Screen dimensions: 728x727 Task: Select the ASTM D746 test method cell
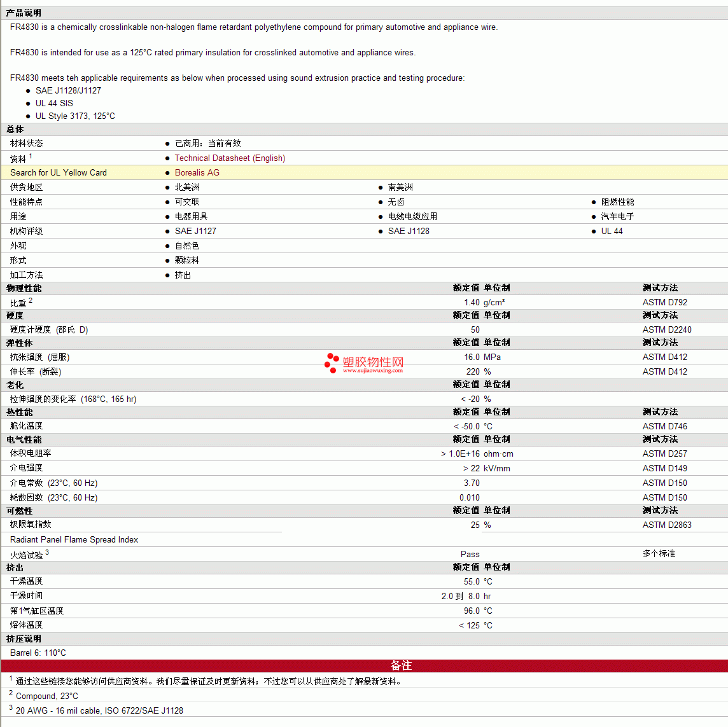click(x=665, y=426)
